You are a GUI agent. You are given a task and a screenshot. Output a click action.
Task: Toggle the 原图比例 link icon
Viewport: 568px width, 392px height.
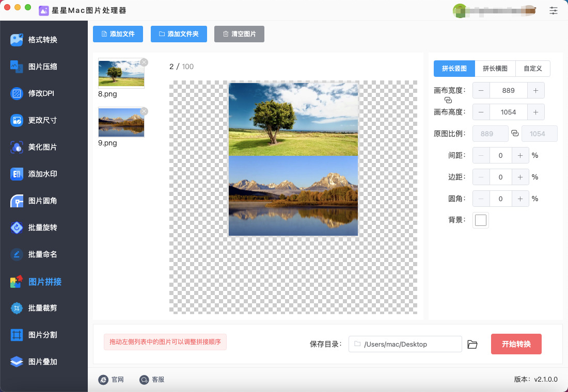pyautogui.click(x=515, y=133)
